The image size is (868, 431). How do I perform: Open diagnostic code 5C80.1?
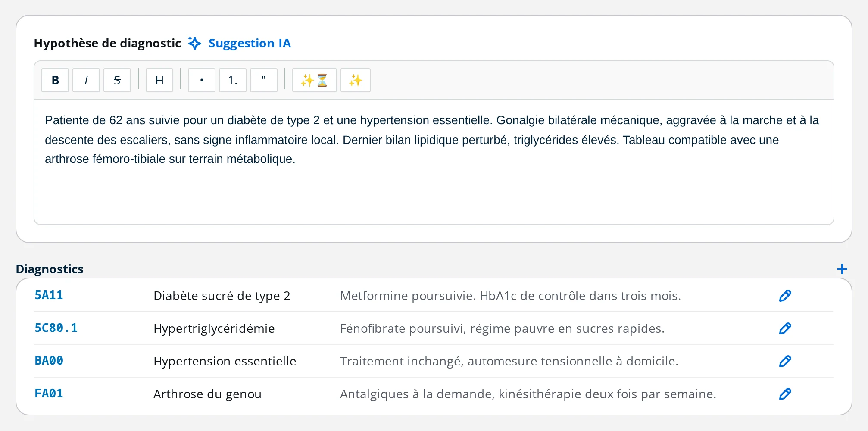tap(56, 328)
